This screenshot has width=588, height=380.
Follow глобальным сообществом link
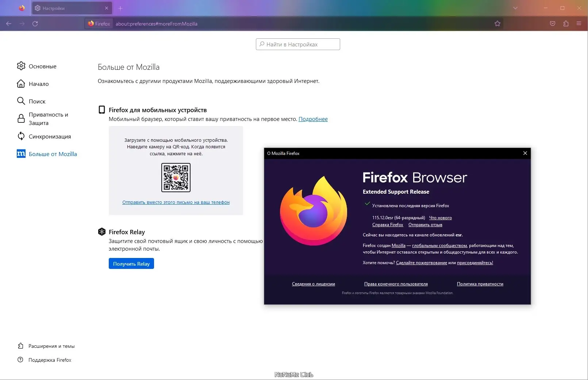click(439, 246)
